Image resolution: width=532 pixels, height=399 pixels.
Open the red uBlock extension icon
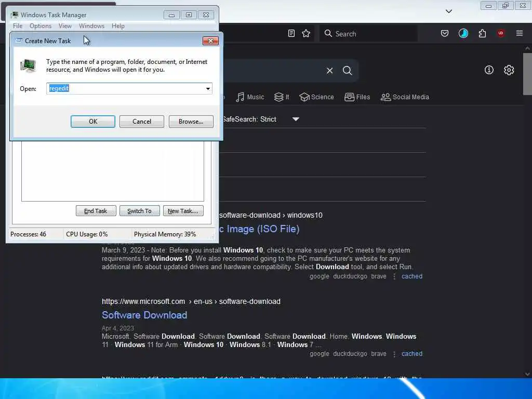point(501,33)
